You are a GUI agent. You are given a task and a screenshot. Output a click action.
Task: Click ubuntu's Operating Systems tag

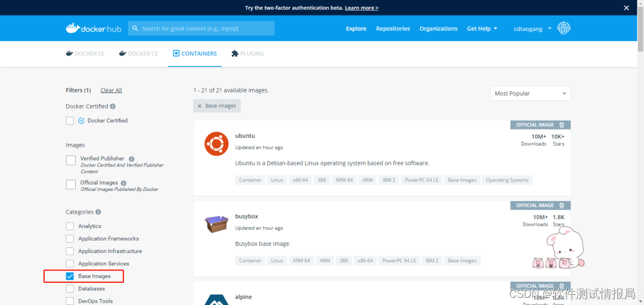pos(507,180)
